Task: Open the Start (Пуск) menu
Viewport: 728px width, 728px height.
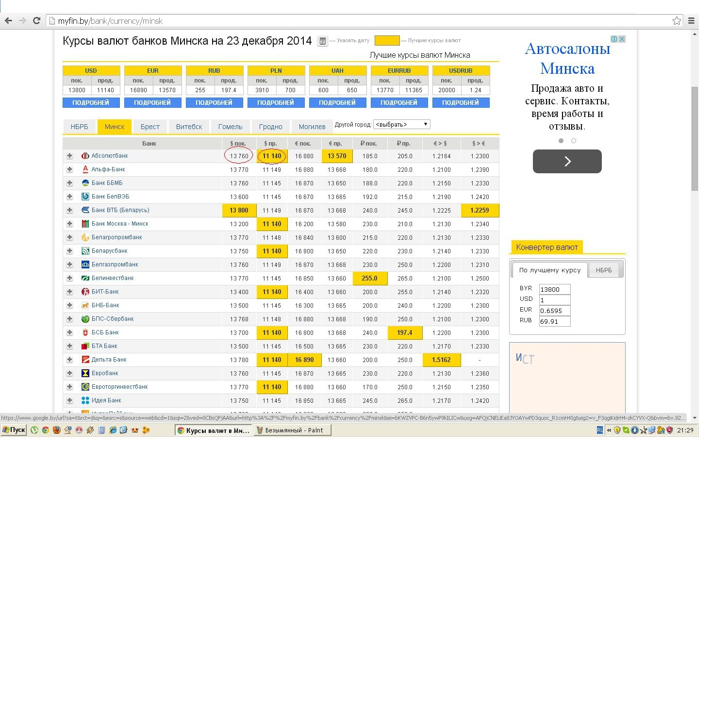Action: coord(14,430)
